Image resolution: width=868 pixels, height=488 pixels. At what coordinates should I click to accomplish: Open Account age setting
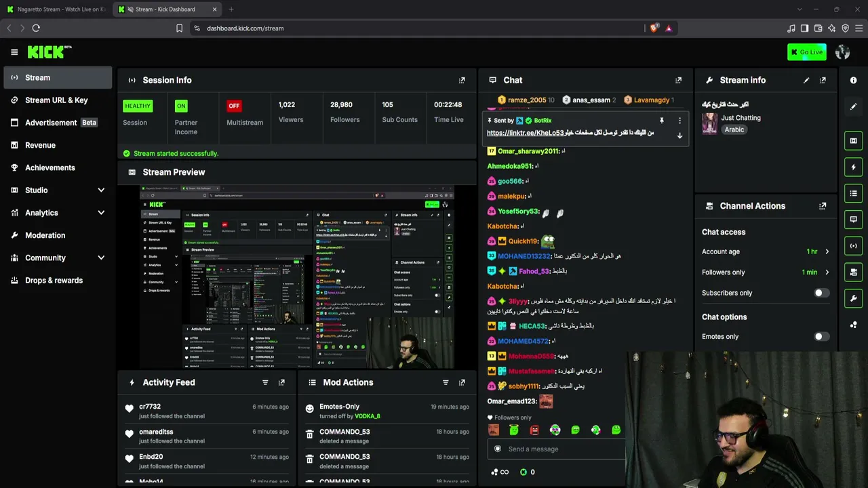click(766, 251)
